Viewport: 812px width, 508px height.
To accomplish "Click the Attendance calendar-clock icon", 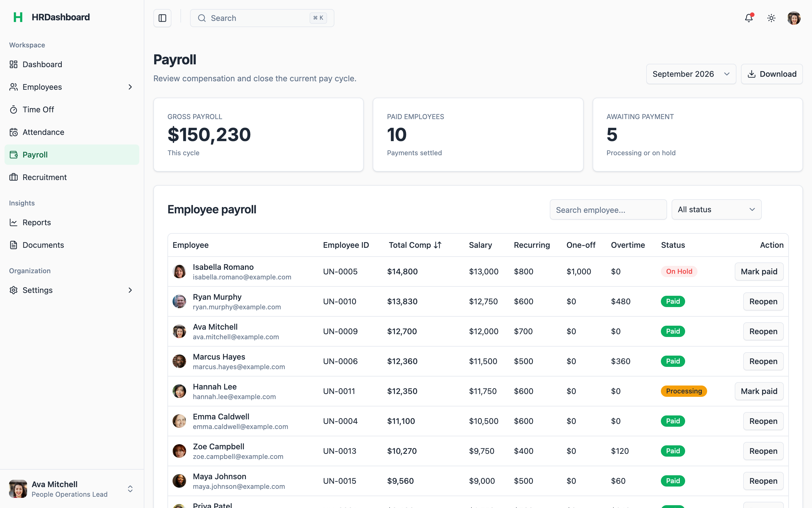I will (x=14, y=132).
